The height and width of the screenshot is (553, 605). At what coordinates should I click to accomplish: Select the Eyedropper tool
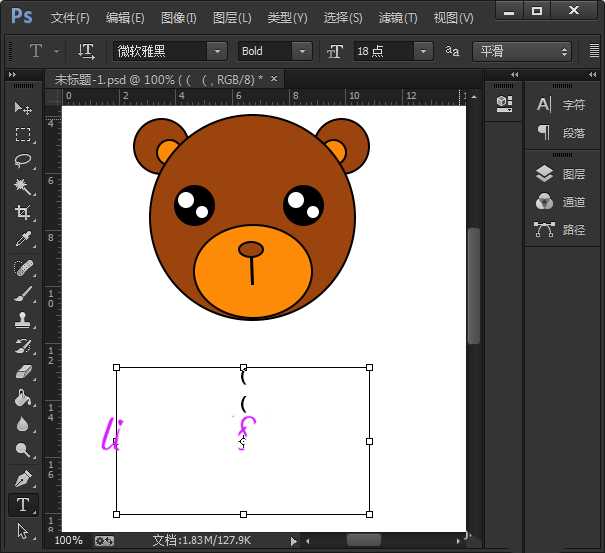23,239
